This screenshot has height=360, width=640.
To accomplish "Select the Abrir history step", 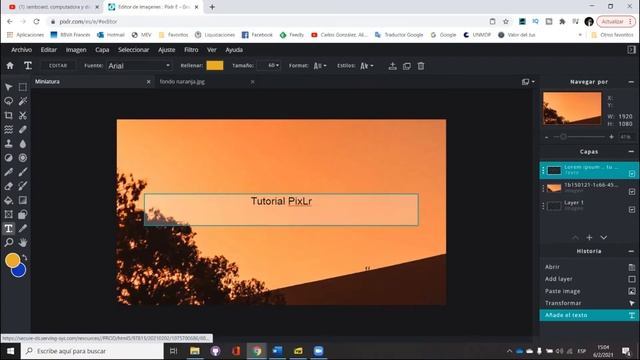I will [589, 267].
